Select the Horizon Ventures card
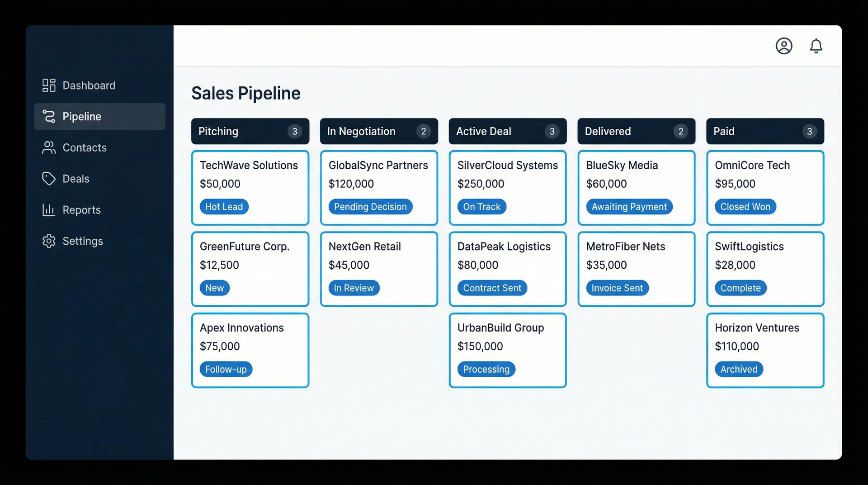 [x=764, y=350]
